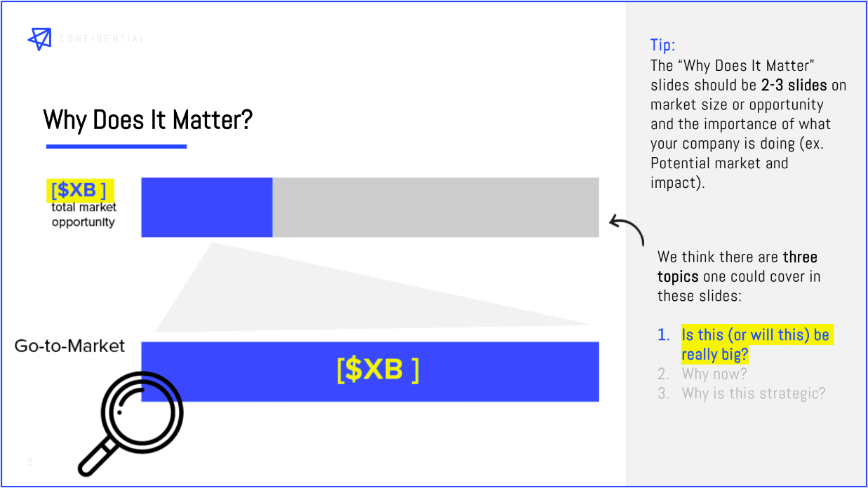
Task: Select the Go-to-Market label
Action: tap(70, 346)
